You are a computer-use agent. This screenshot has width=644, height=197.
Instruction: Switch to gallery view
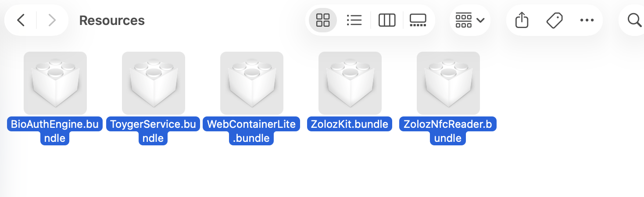pos(418,20)
